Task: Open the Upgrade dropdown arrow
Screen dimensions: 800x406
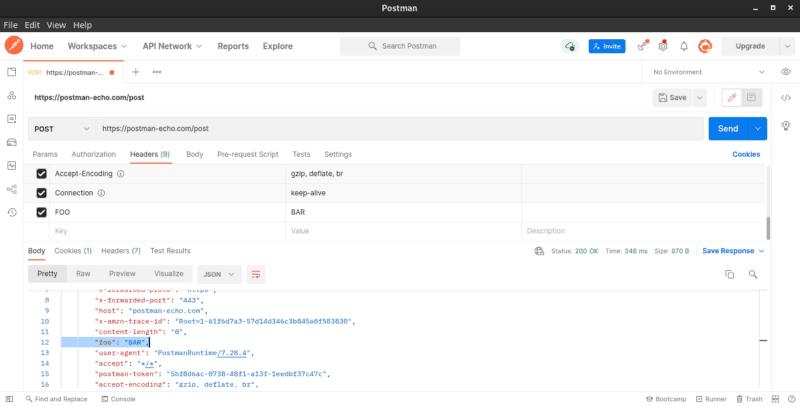Action: (x=787, y=46)
